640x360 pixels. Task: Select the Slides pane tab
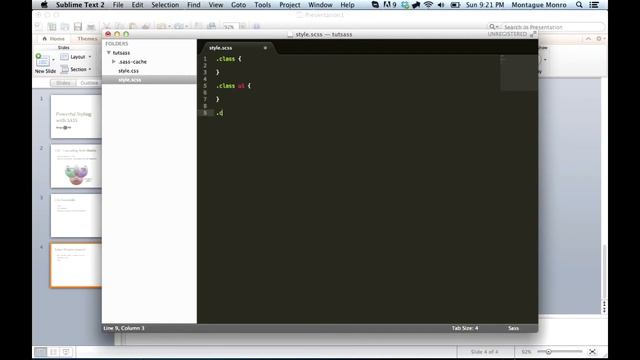point(63,83)
